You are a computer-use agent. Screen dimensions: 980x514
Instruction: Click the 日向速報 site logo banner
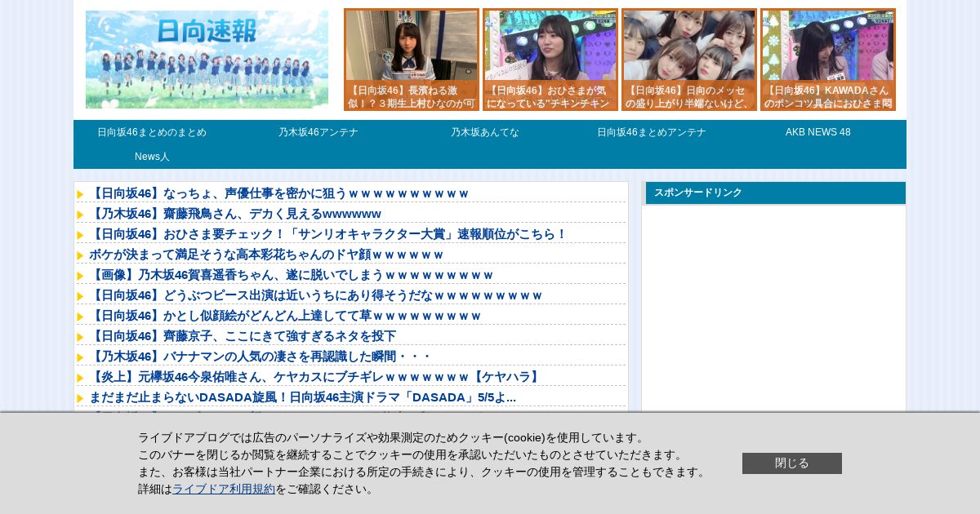pyautogui.click(x=207, y=60)
